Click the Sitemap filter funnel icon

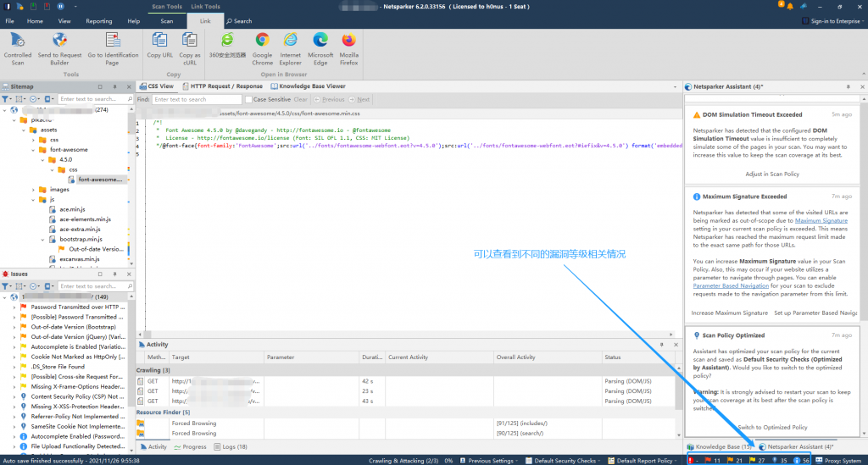[x=6, y=99]
